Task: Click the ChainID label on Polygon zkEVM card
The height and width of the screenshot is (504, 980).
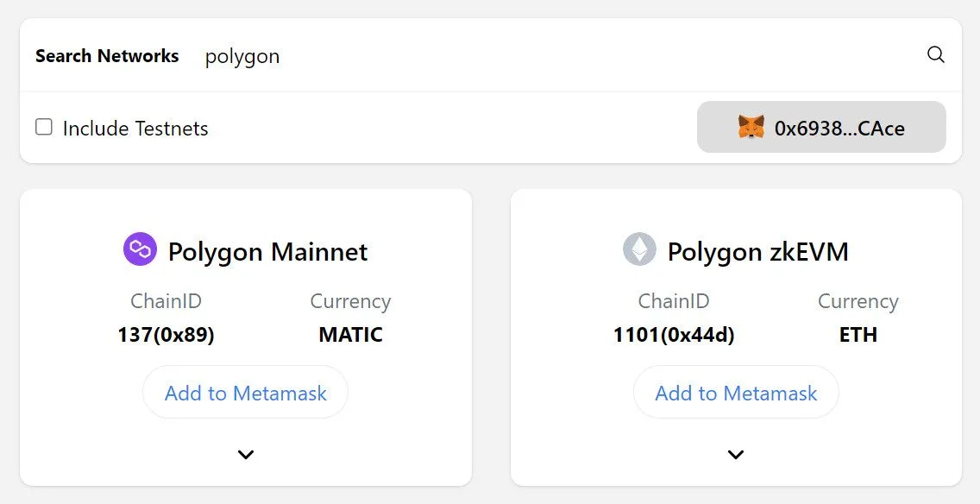Action: point(674,301)
